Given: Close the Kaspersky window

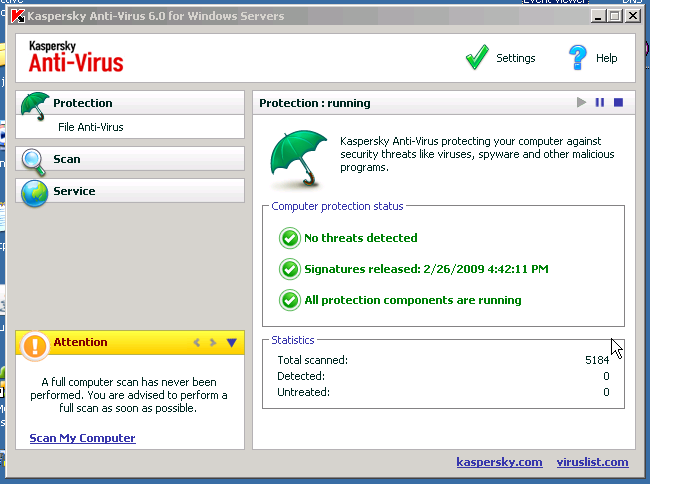Looking at the screenshot, I should 633,16.
